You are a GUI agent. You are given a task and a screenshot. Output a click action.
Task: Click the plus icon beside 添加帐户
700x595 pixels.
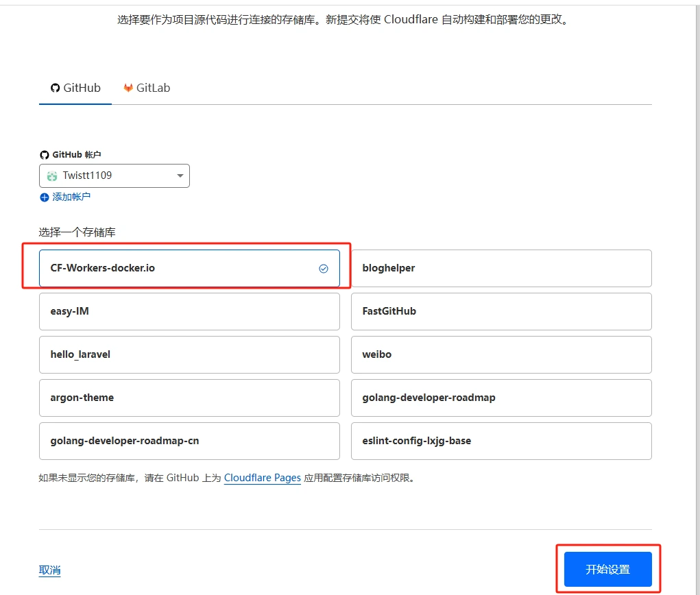(44, 197)
